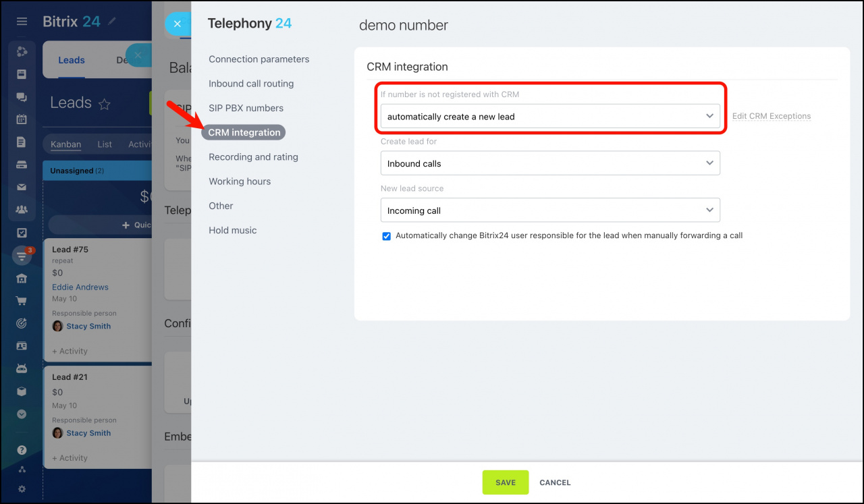The height and width of the screenshot is (504, 864).
Task: Click the Edit CRM Exceptions link
Action: click(772, 116)
